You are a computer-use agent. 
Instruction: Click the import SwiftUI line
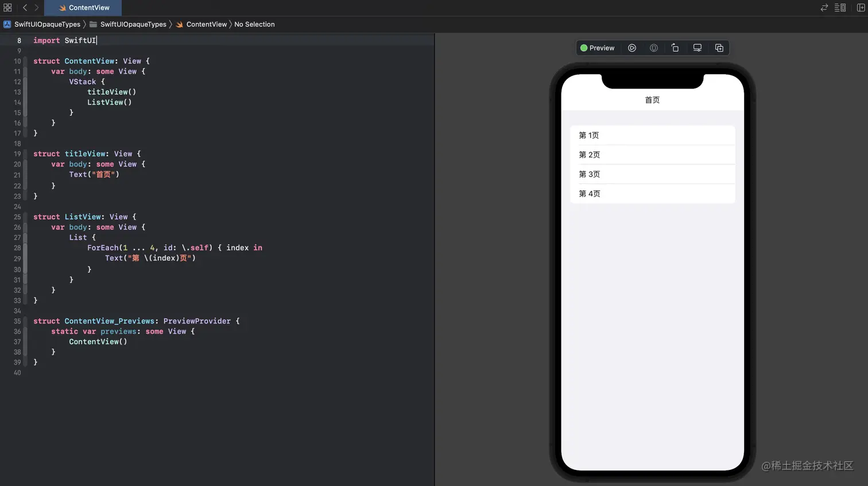pyautogui.click(x=65, y=40)
